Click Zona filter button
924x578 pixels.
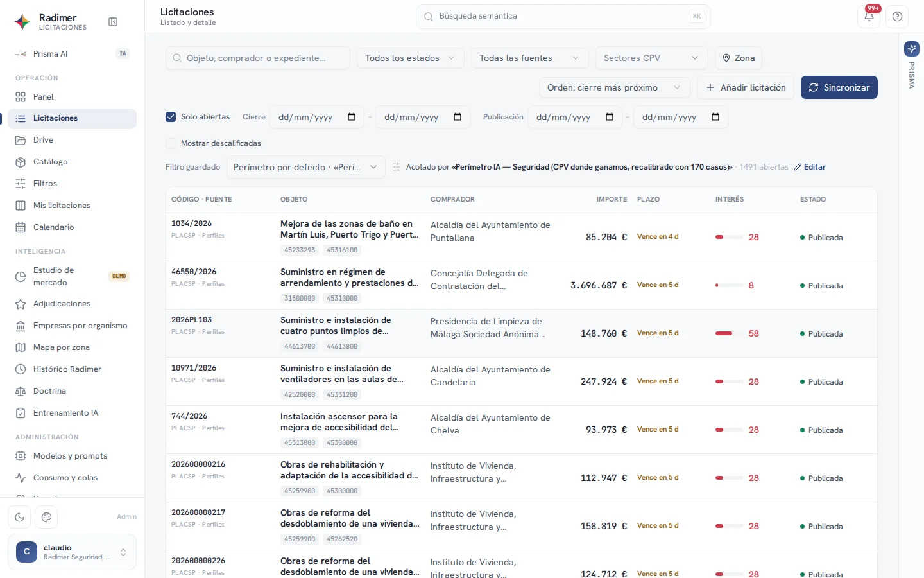point(739,58)
